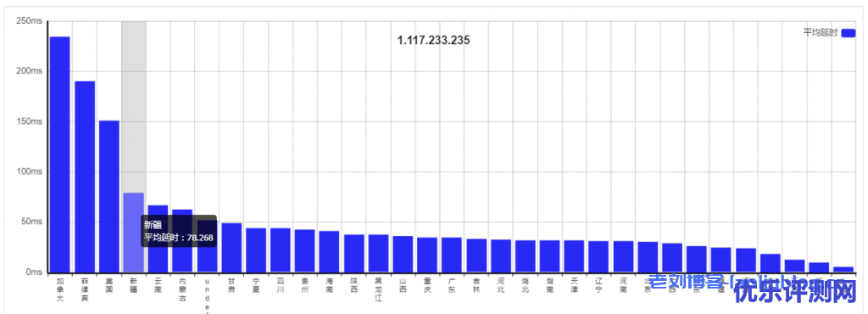The width and height of the screenshot is (868, 314).
Task: Toggle the 平均延时 legend text label
Action: 821,33
